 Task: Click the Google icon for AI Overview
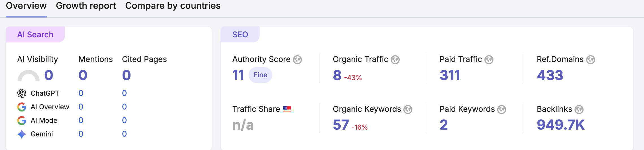click(x=22, y=107)
